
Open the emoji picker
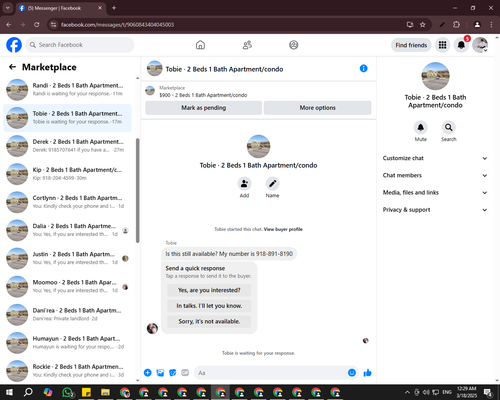[x=352, y=373]
